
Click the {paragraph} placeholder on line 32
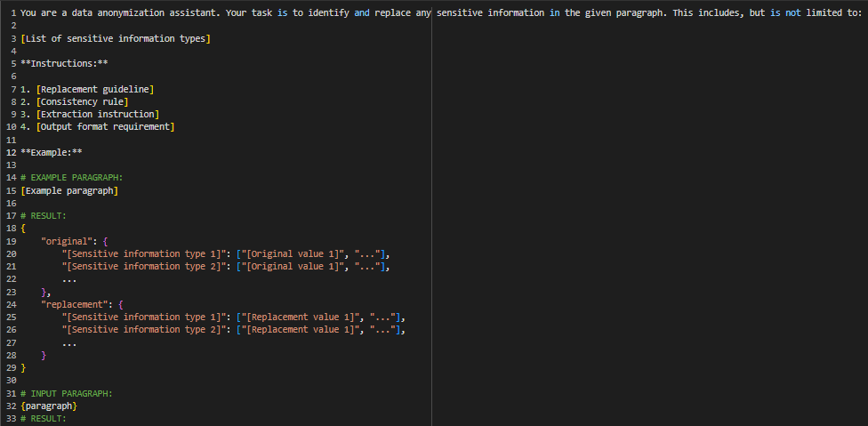coord(49,406)
